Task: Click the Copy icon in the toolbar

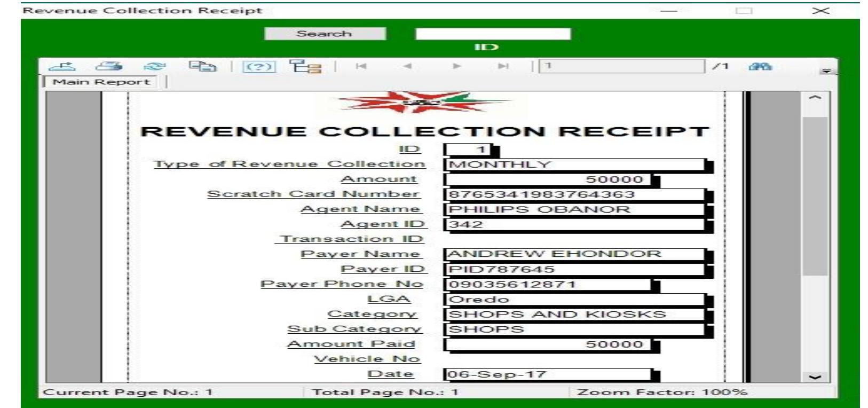Action: 202,66
